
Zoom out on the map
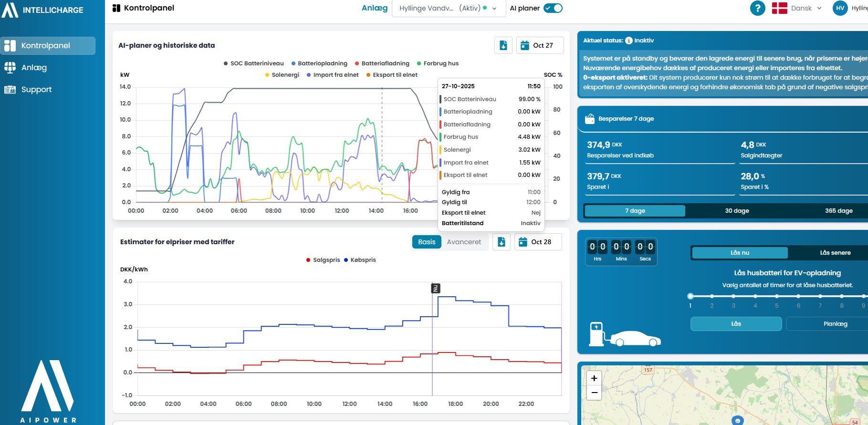click(594, 393)
